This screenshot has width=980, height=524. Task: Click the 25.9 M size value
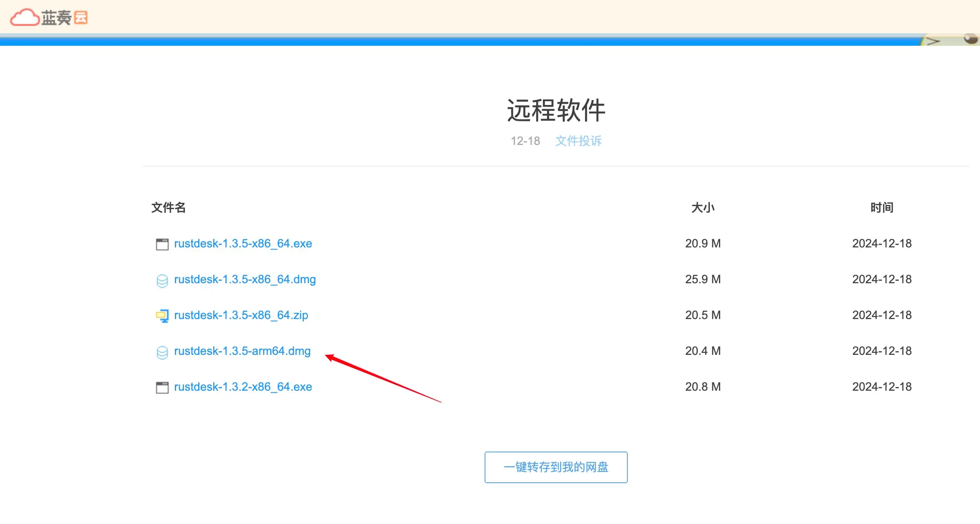pos(703,279)
